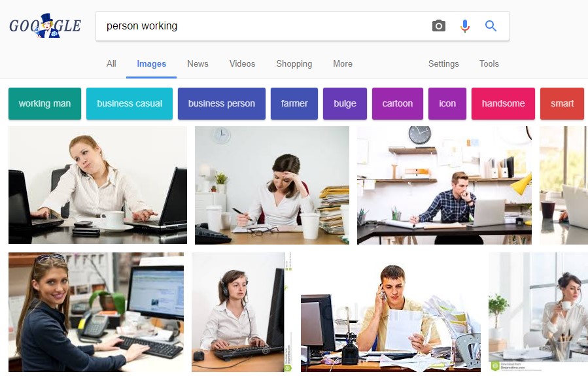
Task: Choose the pink 'handsome' suggestion chip
Action: (503, 103)
